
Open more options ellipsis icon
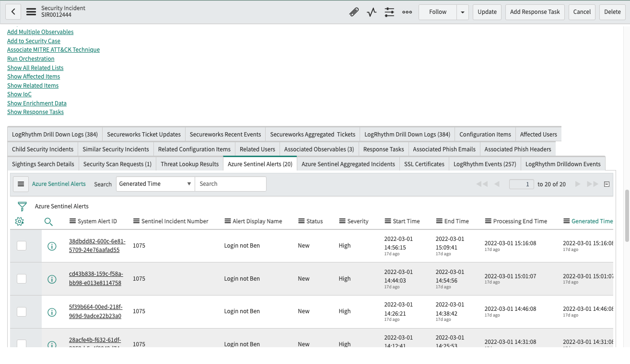[x=407, y=12]
